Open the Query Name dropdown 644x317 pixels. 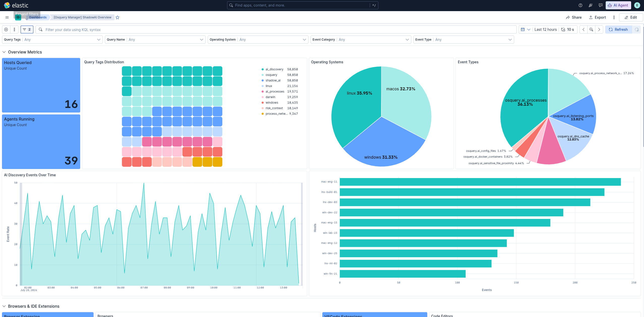click(155, 40)
